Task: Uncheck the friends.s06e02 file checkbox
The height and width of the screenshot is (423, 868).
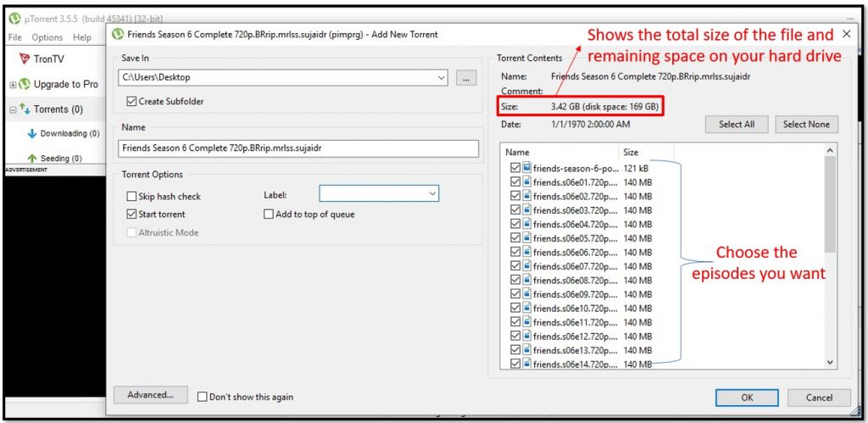Action: [x=515, y=196]
